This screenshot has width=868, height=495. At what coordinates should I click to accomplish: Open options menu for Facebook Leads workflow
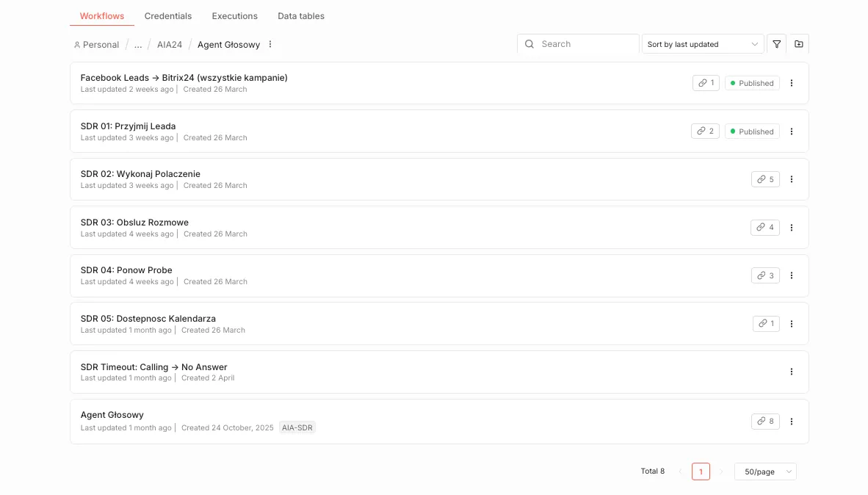point(792,83)
